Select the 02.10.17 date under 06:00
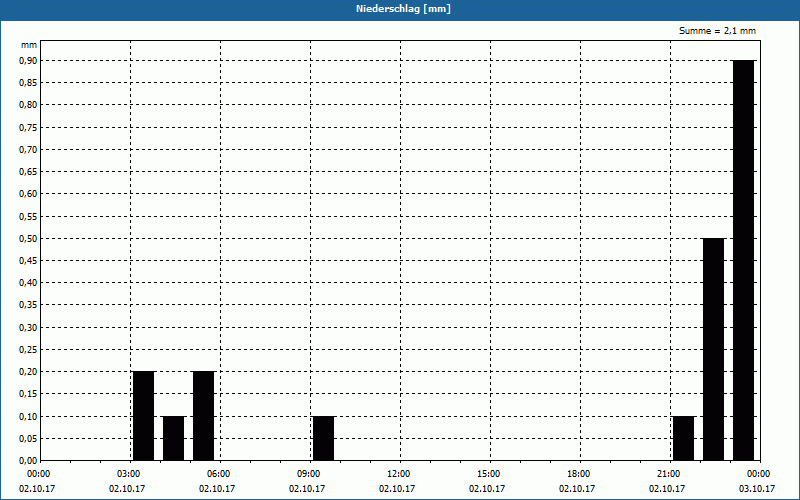Viewport: 800px width, 500px height. tap(217, 489)
